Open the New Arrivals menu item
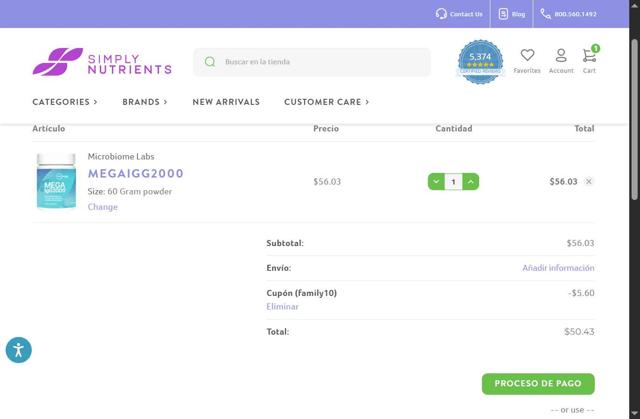This screenshot has width=640, height=419. tap(226, 102)
